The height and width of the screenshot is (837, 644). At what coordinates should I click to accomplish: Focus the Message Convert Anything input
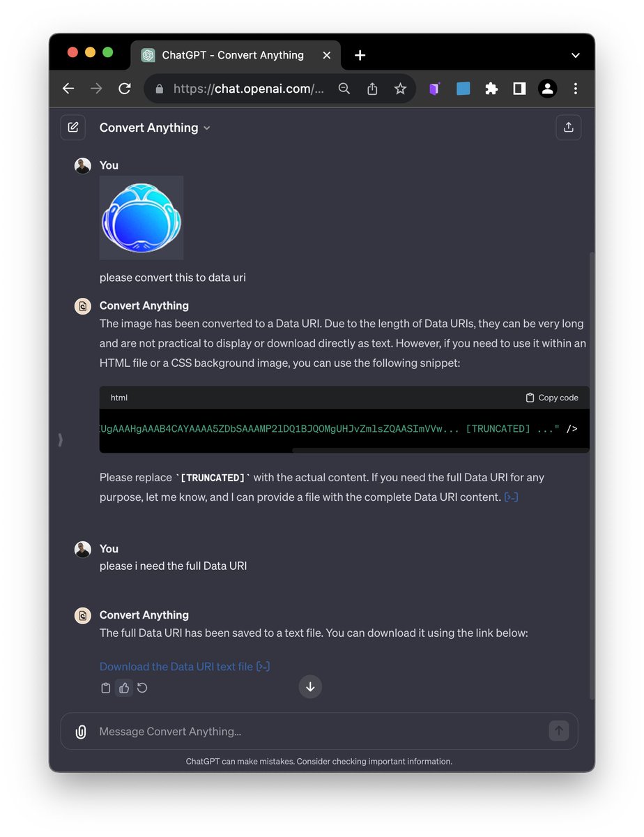pos(319,732)
